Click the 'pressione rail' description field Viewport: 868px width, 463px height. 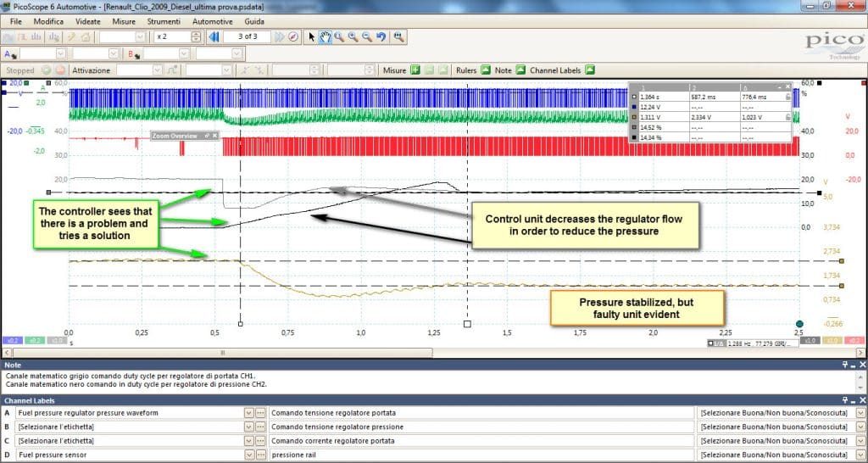click(x=481, y=455)
